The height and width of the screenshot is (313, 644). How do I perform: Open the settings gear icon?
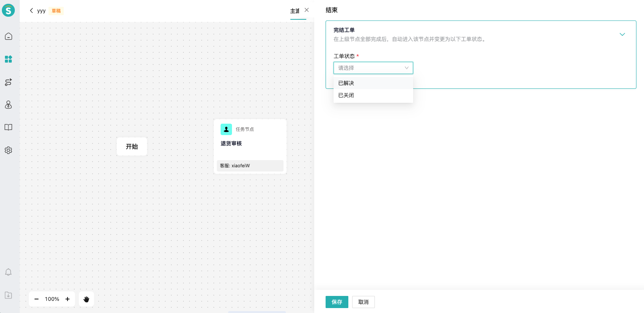[8, 150]
